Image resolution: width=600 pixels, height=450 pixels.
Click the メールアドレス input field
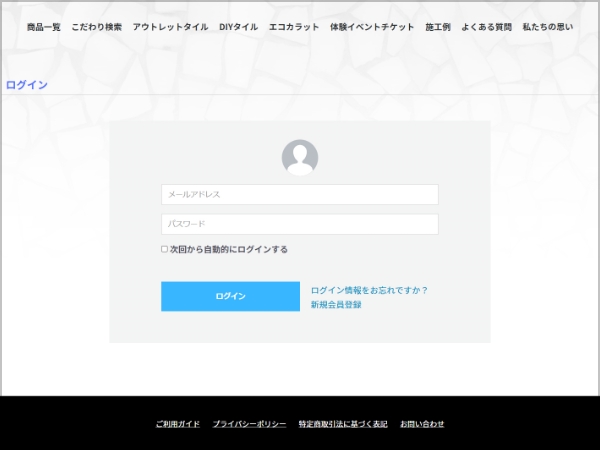pyautogui.click(x=299, y=194)
